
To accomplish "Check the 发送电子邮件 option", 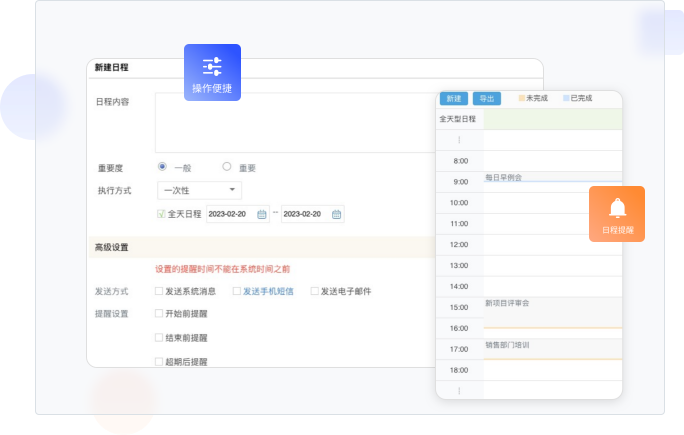I will [x=315, y=291].
